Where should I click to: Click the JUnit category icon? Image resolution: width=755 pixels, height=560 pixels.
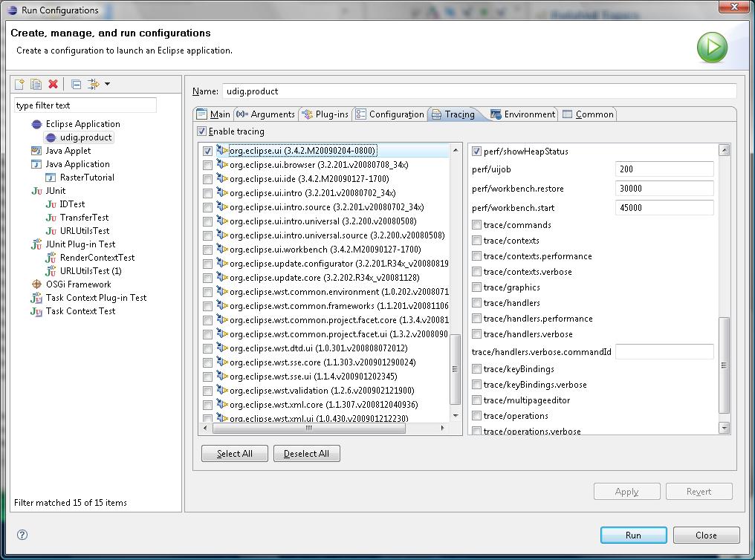(36, 191)
